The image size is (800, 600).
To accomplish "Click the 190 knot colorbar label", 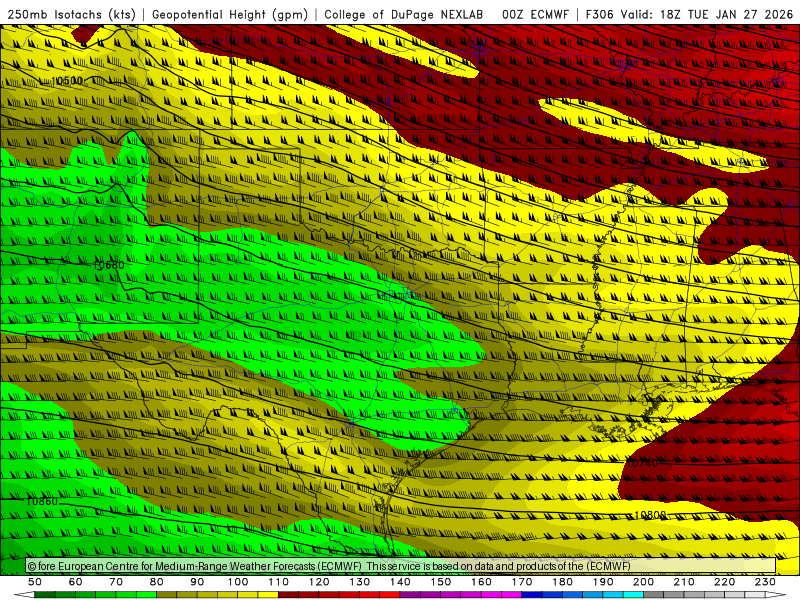I will (x=604, y=582).
